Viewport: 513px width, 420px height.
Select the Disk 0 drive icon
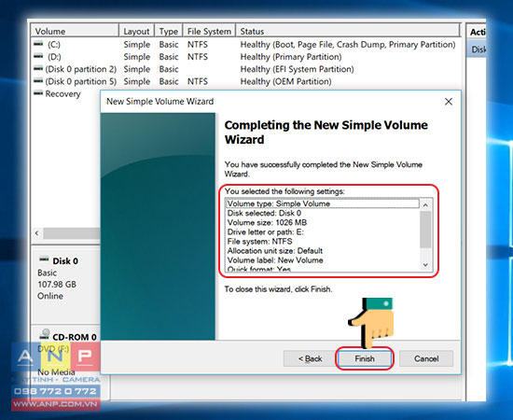coord(44,259)
